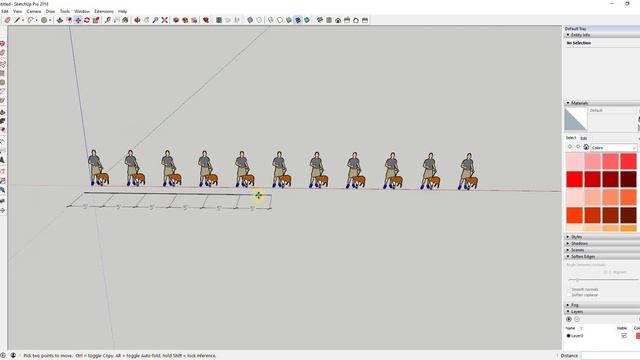Switch to Back view
Viewport: 640px width, 360px height.
click(x=356, y=20)
